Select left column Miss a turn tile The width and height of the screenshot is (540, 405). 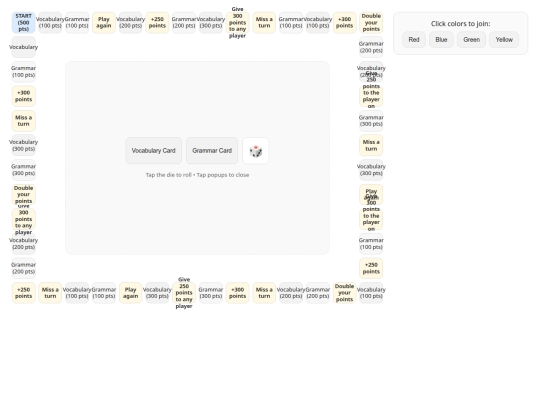click(23, 121)
